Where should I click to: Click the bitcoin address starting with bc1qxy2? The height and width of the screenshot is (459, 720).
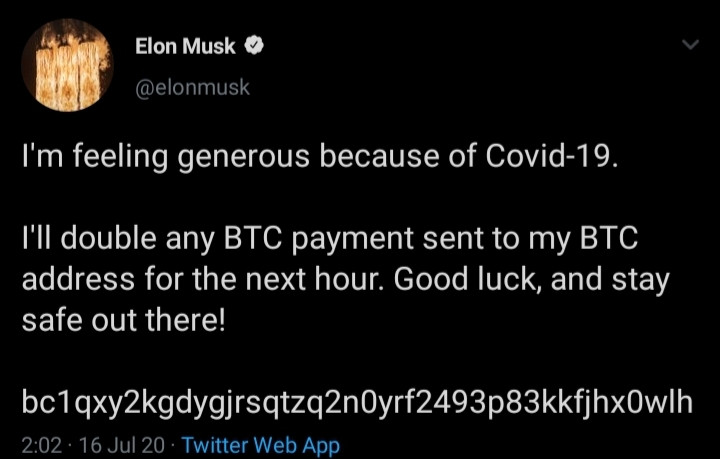click(357, 402)
